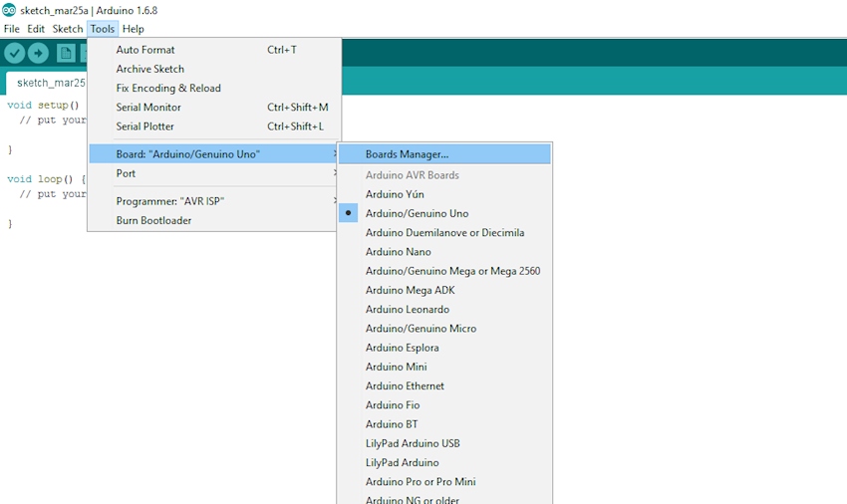This screenshot has width=847, height=504.
Task: Select the Arduino Mega ADK board
Action: pyautogui.click(x=444, y=290)
